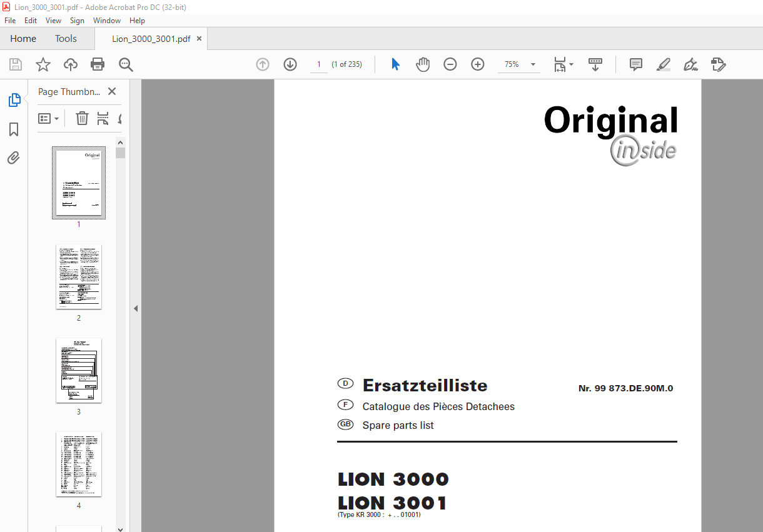Image resolution: width=763 pixels, height=532 pixels.
Task: Click the 'LION 3000' title text
Action: tap(393, 479)
